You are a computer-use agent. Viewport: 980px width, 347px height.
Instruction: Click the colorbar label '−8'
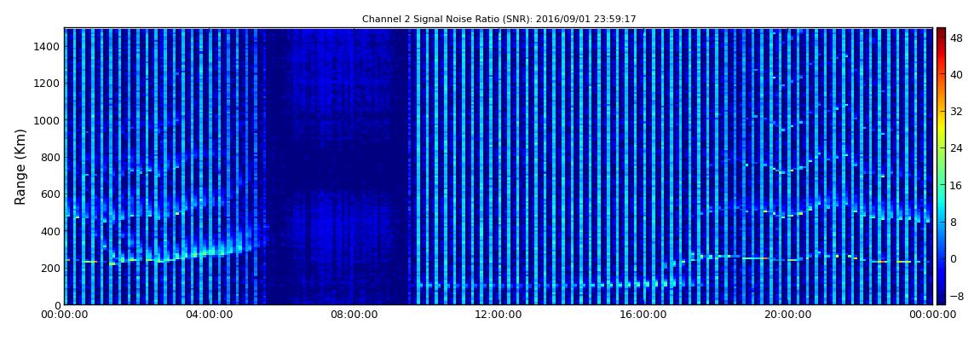coord(955,296)
